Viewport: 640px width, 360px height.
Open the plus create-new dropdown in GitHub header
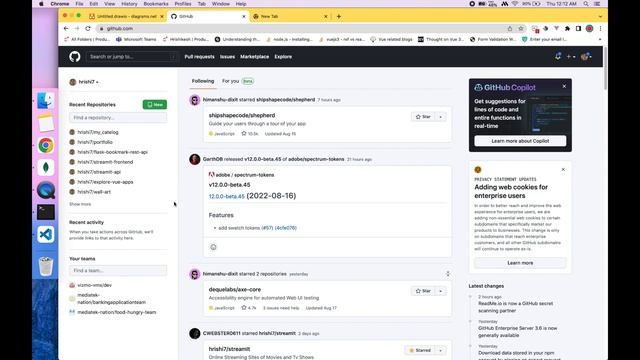click(571, 57)
